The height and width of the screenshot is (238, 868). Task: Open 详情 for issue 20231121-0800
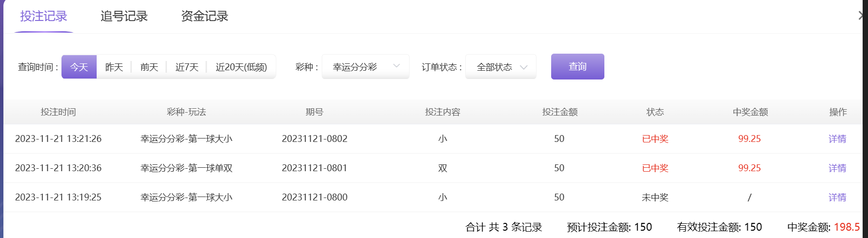[837, 198]
